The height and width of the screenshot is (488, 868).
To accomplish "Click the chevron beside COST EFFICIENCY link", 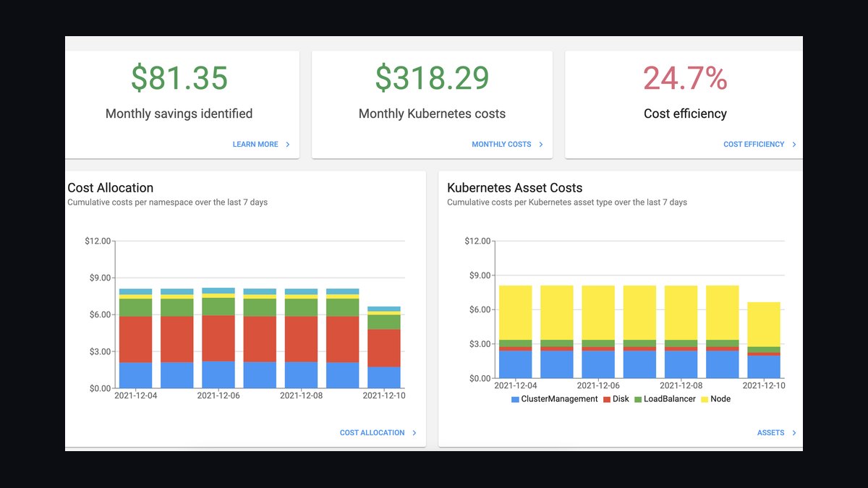I will pos(794,145).
